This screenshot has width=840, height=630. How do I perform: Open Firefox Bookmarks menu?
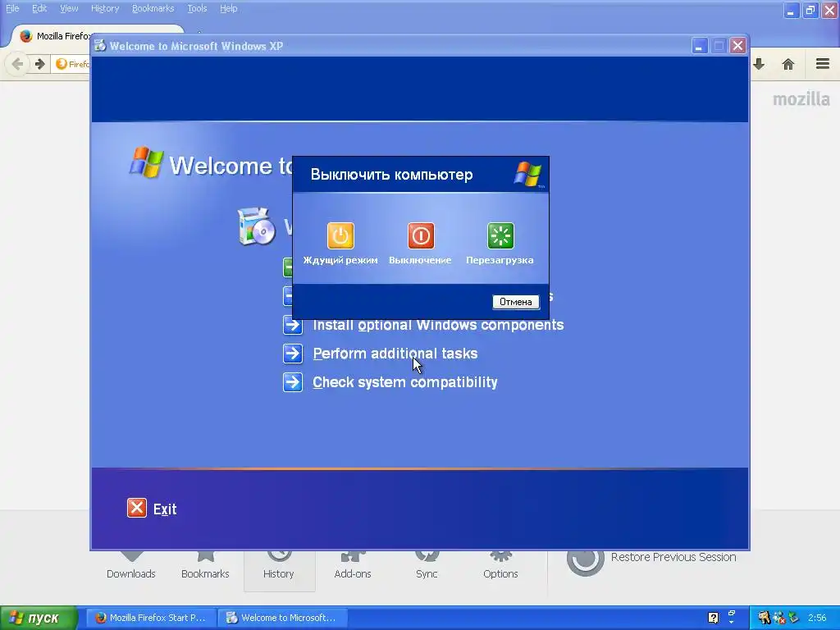click(x=153, y=8)
